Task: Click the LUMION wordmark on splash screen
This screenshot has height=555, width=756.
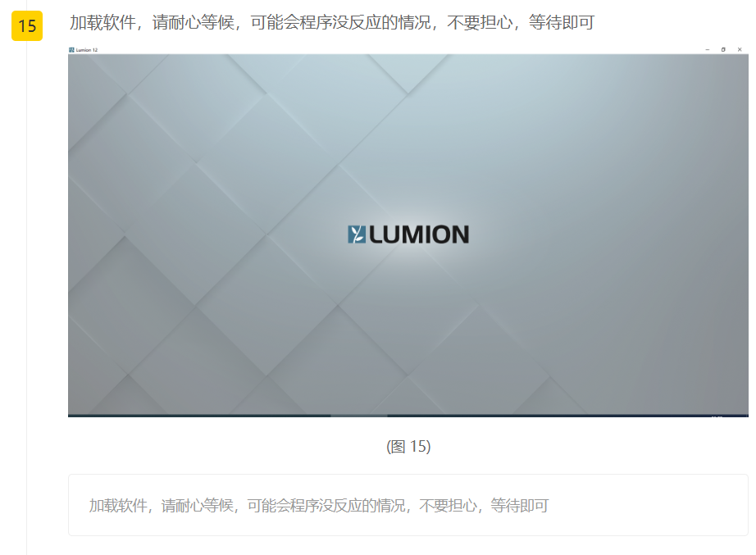Action: pos(419,234)
